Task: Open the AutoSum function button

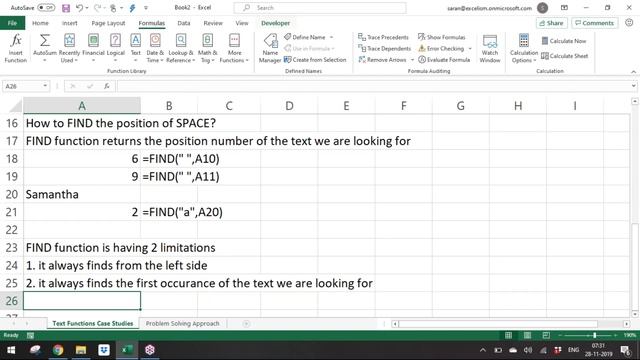Action: pyautogui.click(x=44, y=48)
